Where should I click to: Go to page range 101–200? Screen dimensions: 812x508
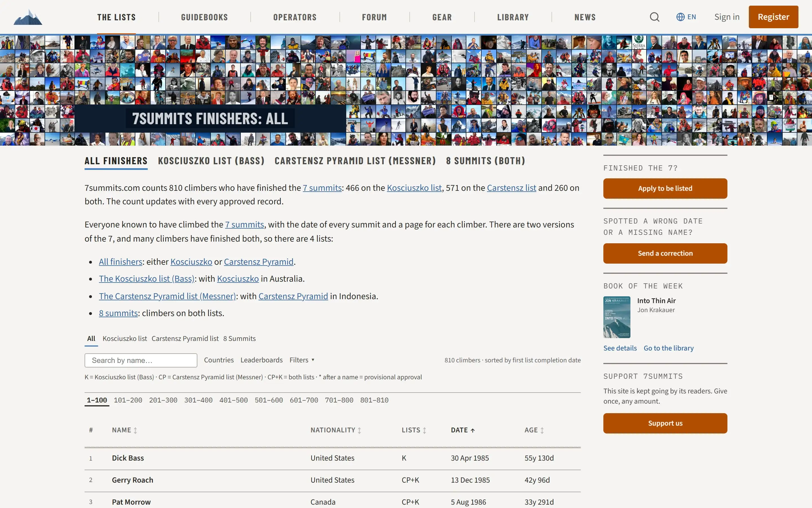point(128,400)
